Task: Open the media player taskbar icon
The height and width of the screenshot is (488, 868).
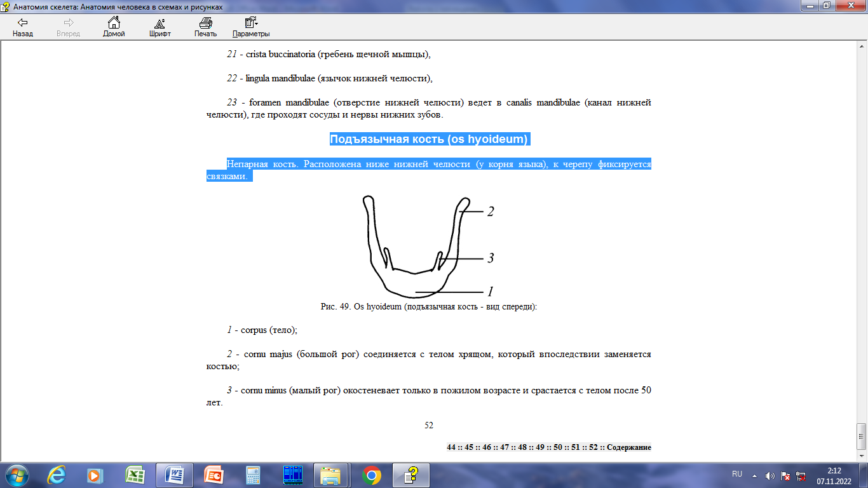Action: pos(95,475)
